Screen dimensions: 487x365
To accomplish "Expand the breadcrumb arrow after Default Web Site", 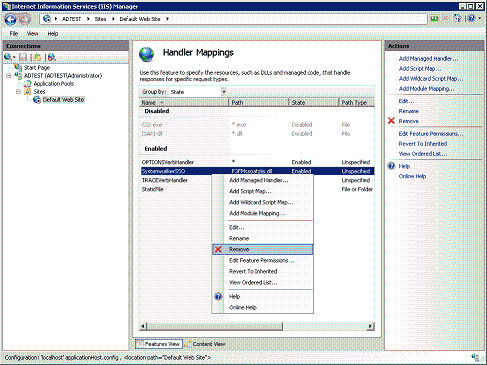I will (168, 19).
